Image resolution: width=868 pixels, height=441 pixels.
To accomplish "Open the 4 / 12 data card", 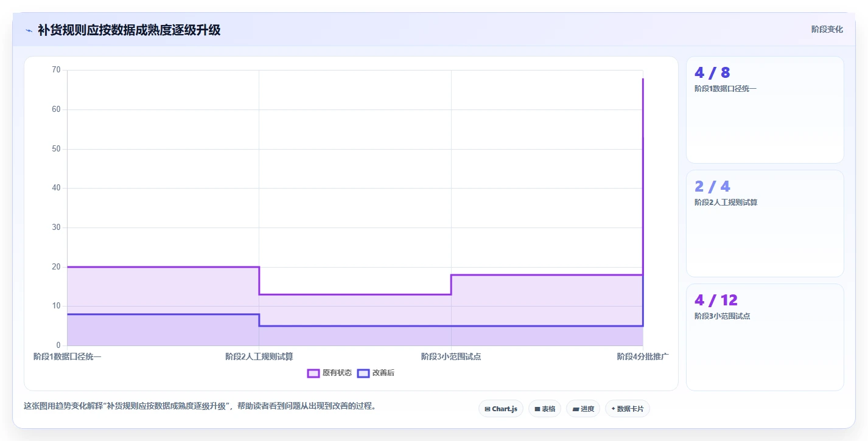I will (765, 337).
